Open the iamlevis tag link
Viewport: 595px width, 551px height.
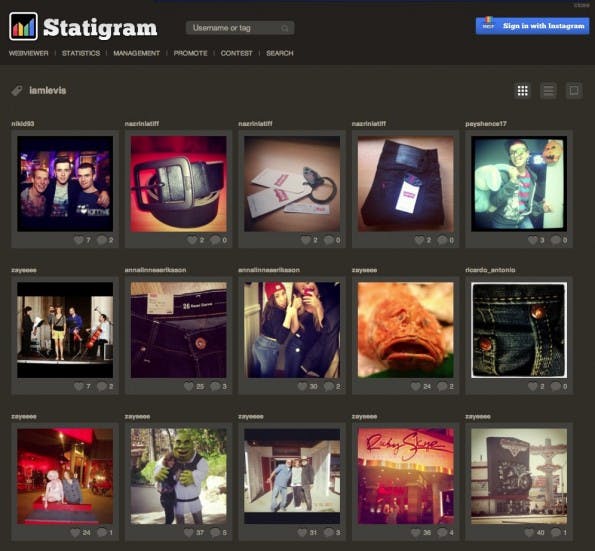pyautogui.click(x=47, y=91)
